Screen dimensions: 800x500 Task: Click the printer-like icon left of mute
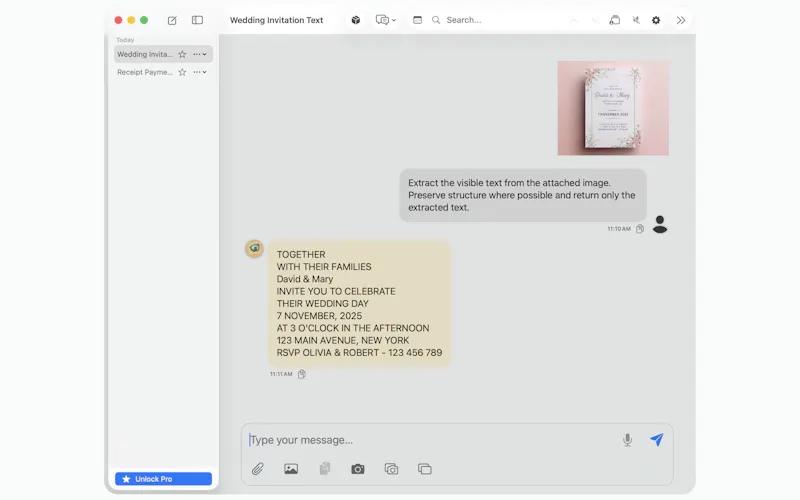tap(615, 20)
